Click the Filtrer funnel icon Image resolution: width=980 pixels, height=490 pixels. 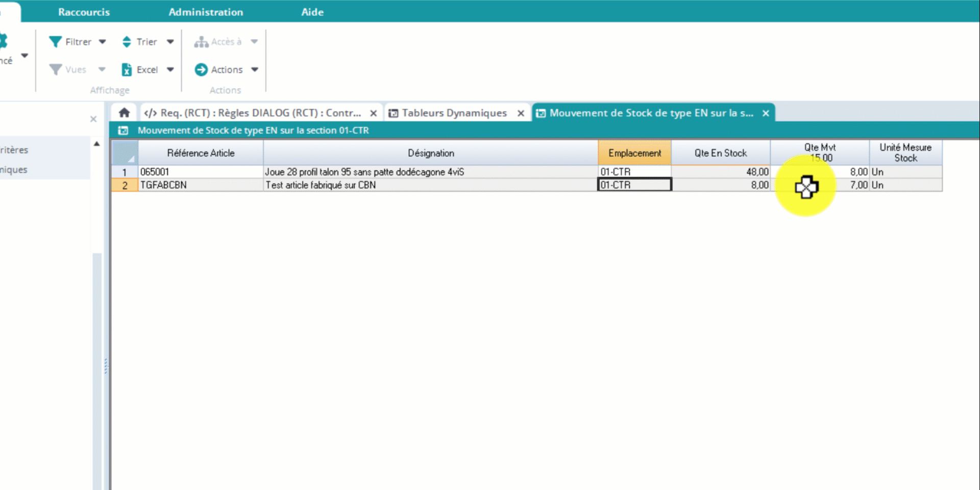pyautogui.click(x=55, y=42)
